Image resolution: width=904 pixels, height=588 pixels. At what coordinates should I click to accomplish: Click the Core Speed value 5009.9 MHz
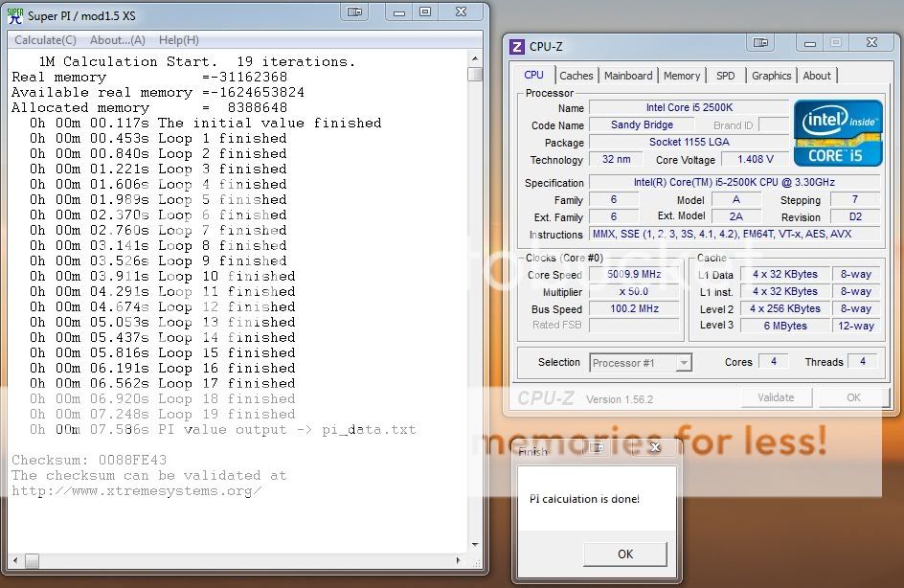[634, 275]
